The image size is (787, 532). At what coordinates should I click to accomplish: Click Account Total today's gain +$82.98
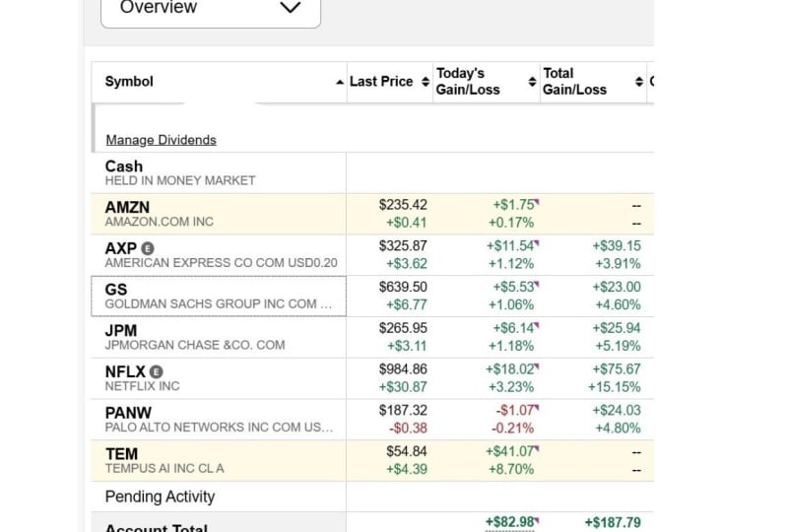[510, 522]
